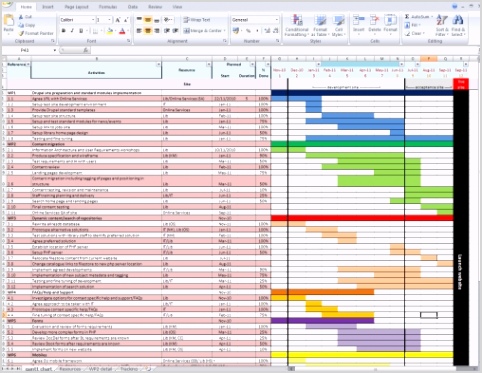
Task: Open the Resources sheet tab
Action: click(x=70, y=369)
